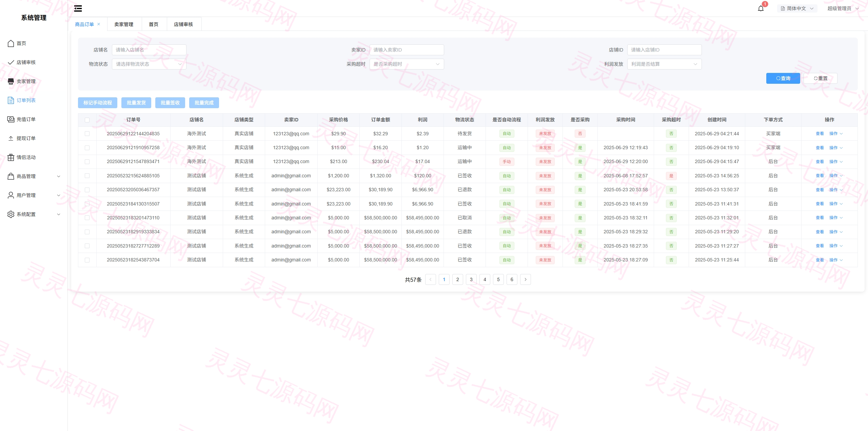Viewport: 868px width, 431px height.
Task: Click the 系统配置 gear icon
Action: (x=11, y=214)
